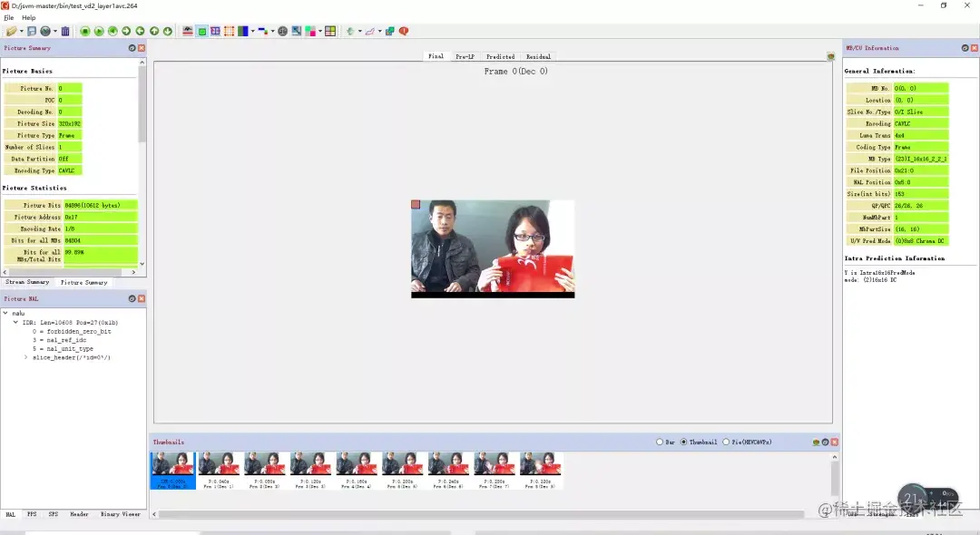Open the YUV color components icon

[244, 32]
